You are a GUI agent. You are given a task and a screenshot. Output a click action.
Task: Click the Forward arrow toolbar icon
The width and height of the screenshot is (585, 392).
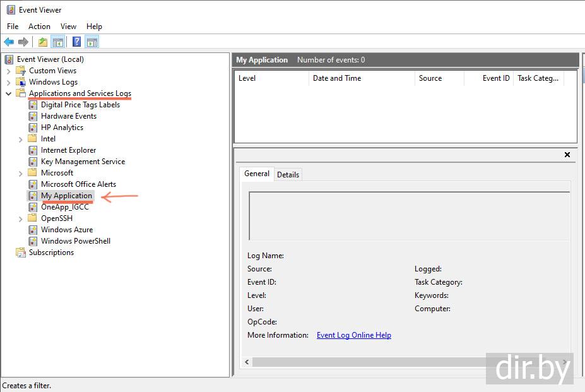tap(23, 42)
